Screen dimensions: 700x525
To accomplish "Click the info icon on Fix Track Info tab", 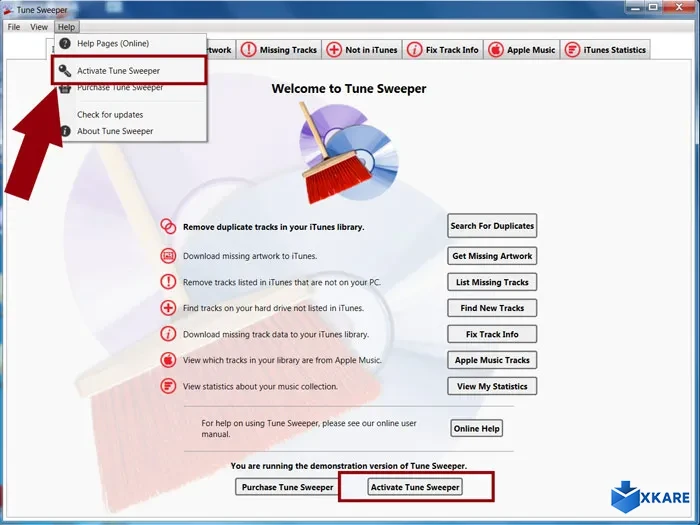I will 414,50.
